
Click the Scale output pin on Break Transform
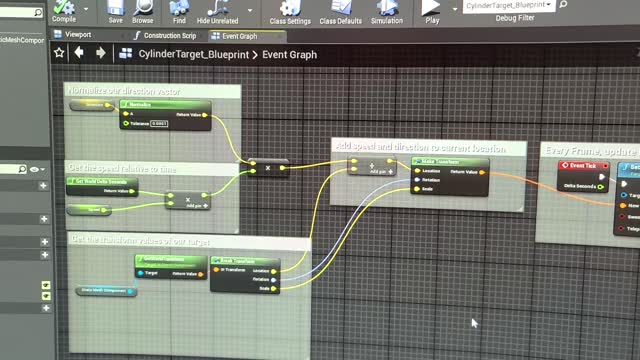point(273,289)
